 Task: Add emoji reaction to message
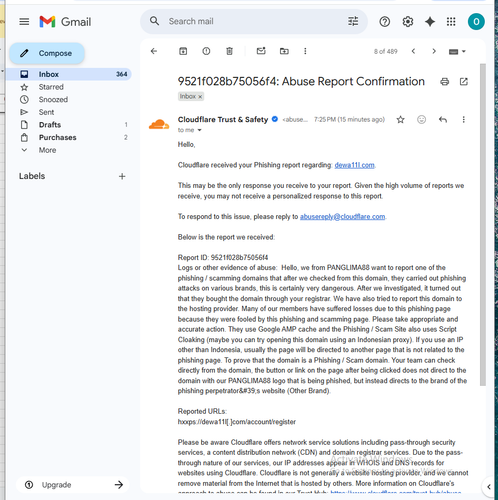click(422, 119)
